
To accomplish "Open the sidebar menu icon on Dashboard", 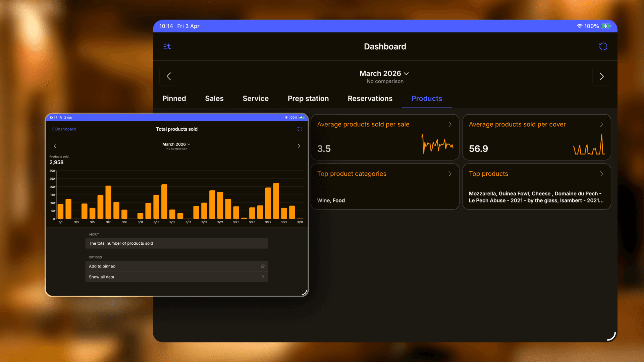I will tap(167, 47).
